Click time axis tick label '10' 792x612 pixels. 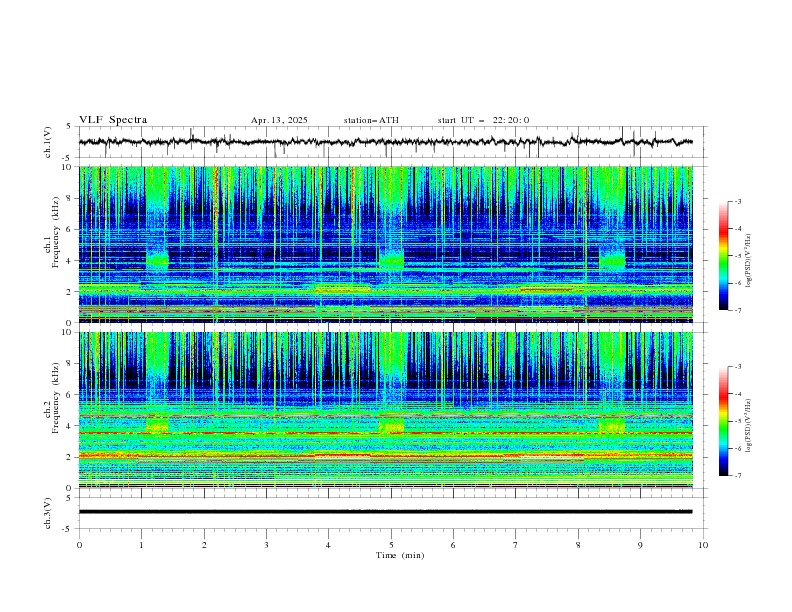(x=703, y=545)
